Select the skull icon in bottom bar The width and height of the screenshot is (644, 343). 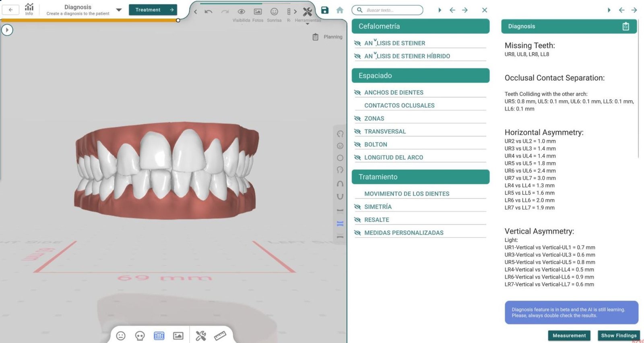140,336
